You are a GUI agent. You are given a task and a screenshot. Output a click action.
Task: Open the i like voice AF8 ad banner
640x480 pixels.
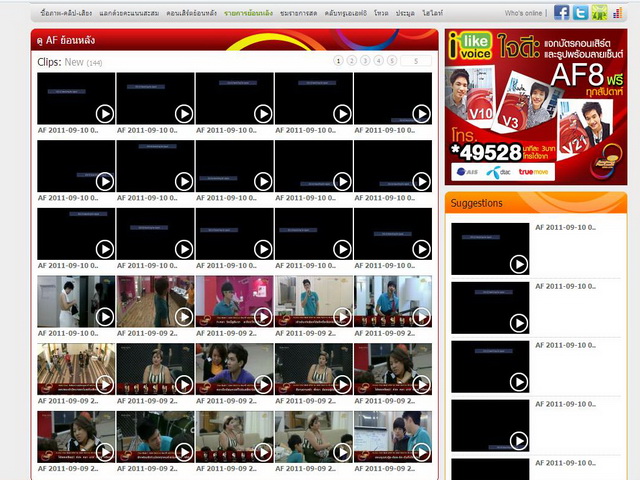(x=536, y=107)
